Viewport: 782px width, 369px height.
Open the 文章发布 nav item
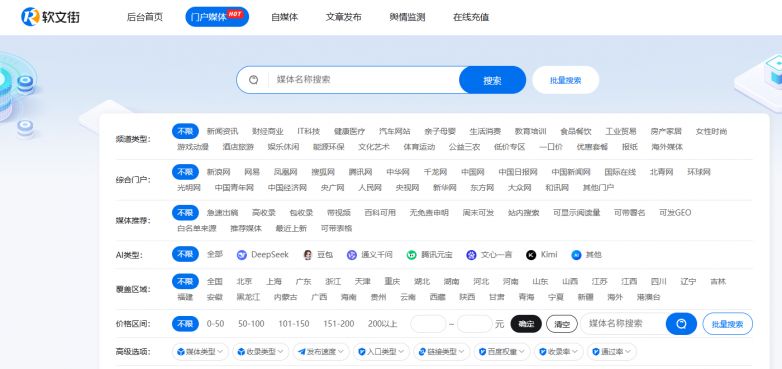pyautogui.click(x=344, y=17)
